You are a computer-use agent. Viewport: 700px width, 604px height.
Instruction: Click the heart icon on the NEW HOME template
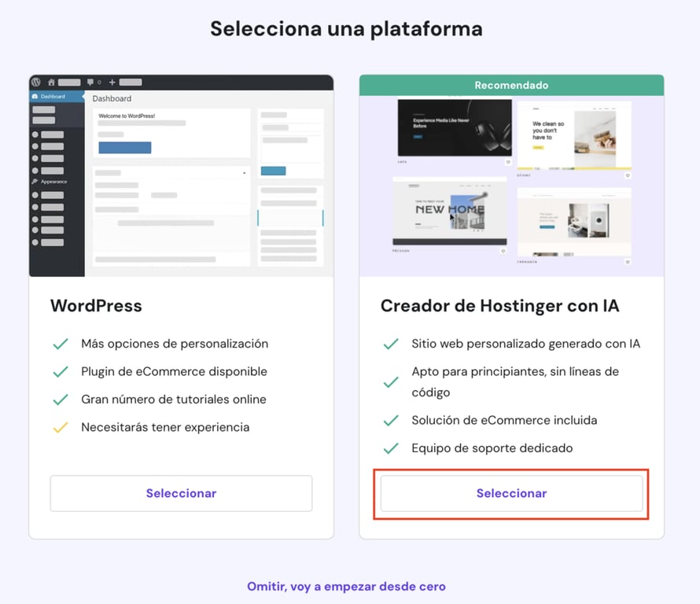[x=503, y=251]
